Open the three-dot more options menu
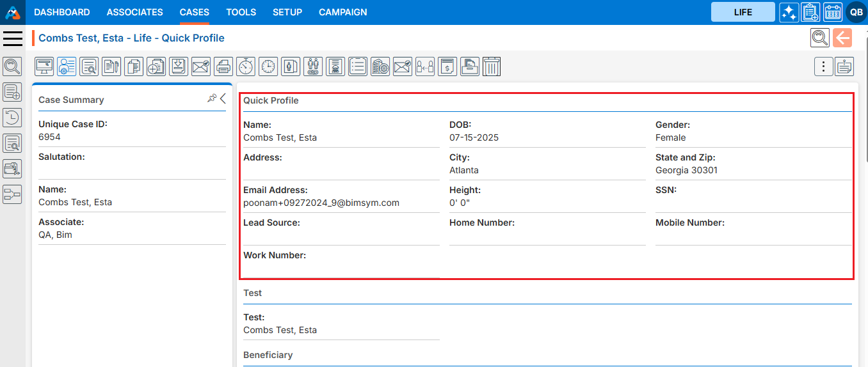868x367 pixels. [x=823, y=66]
